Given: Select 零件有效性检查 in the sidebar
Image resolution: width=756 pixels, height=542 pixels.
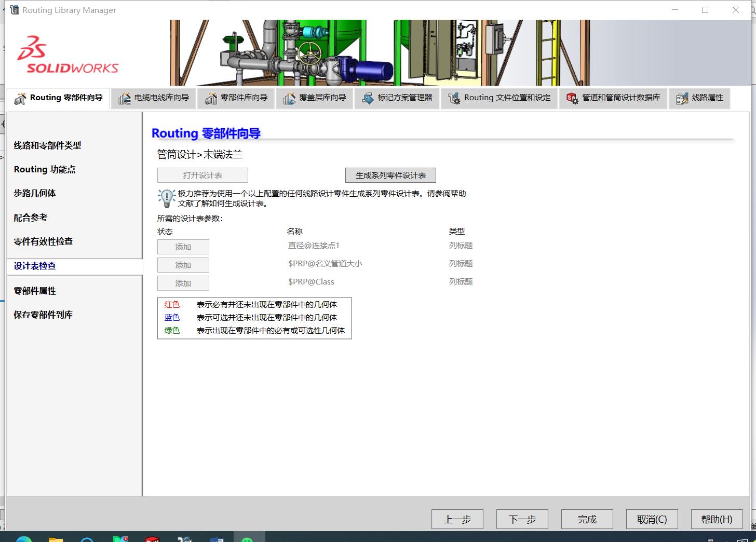Looking at the screenshot, I should coord(43,241).
